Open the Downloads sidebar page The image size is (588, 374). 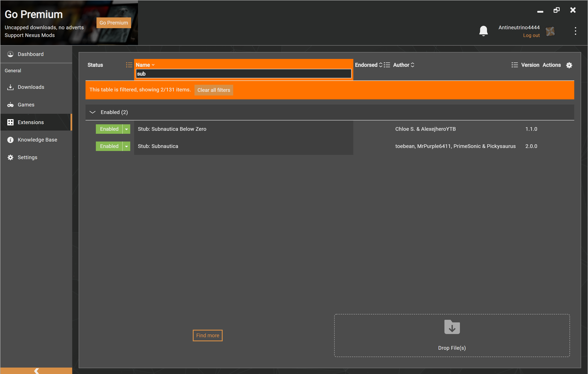coord(31,87)
